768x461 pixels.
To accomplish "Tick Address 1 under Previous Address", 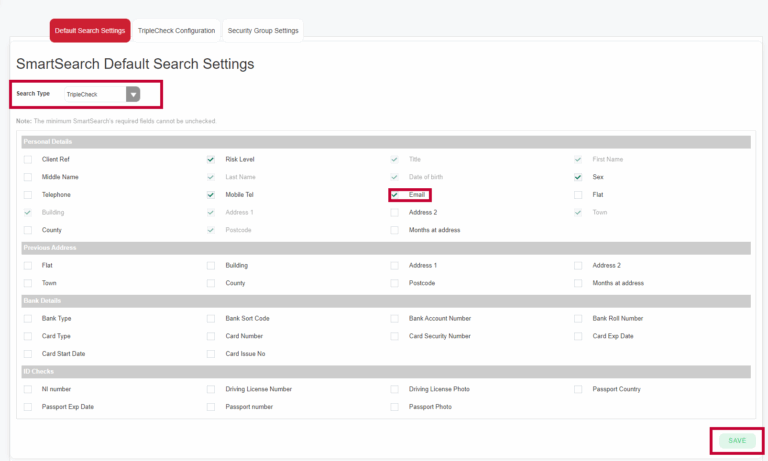I will coord(394,265).
